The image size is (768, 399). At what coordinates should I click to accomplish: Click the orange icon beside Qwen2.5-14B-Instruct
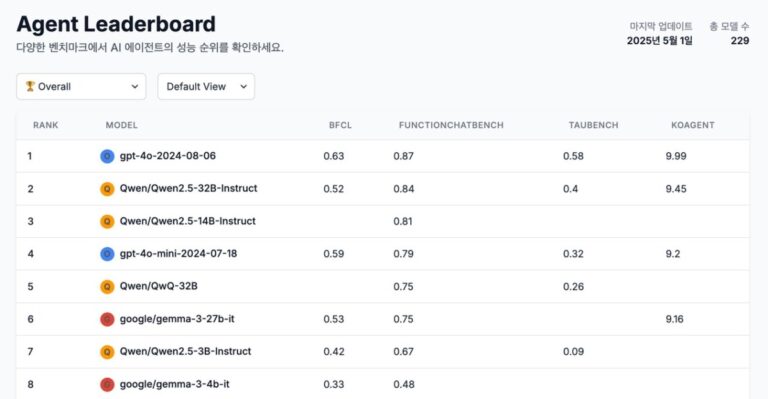(107, 221)
